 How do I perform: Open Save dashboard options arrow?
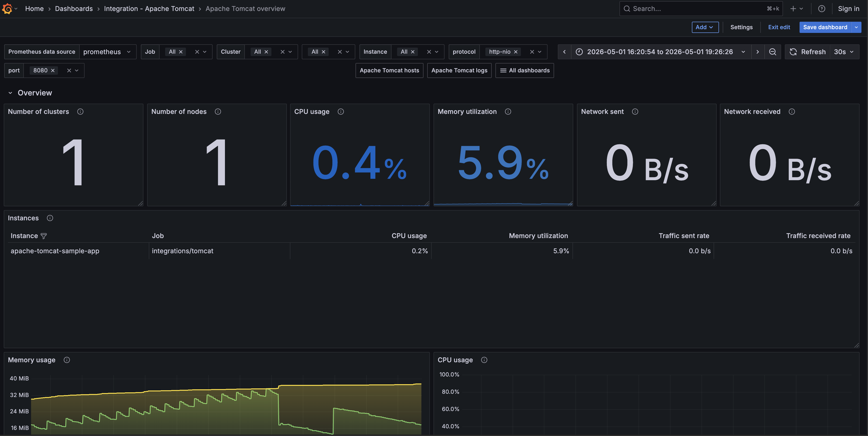pos(856,27)
